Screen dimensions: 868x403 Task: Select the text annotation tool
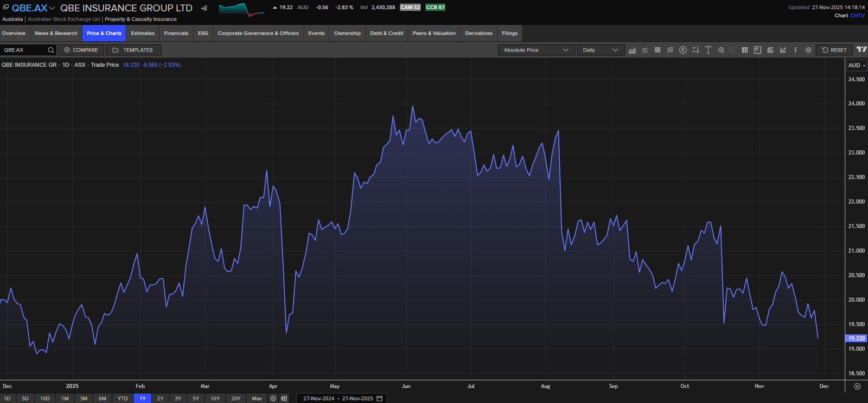pyautogui.click(x=708, y=50)
